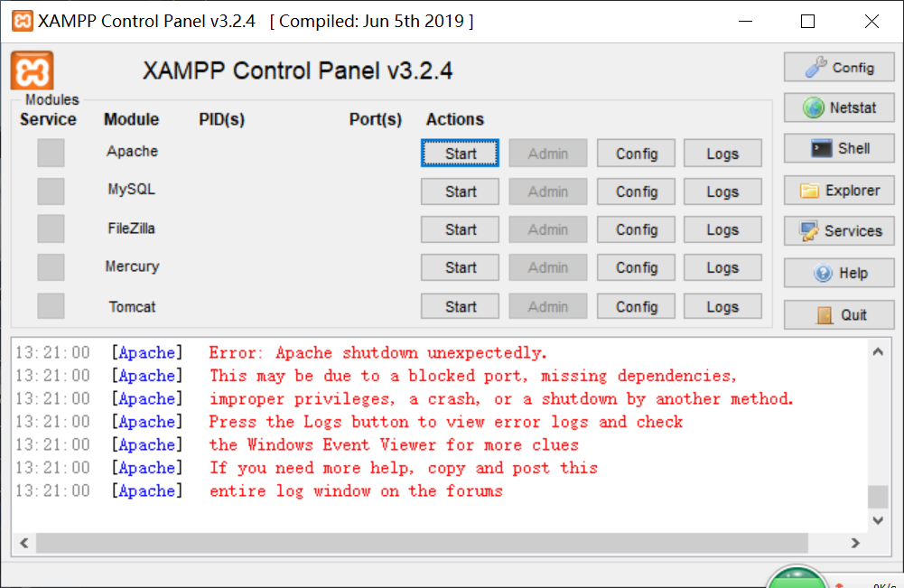The height and width of the screenshot is (588, 904).
Task: Toggle the MySQL service install checkbox
Action: click(x=51, y=191)
